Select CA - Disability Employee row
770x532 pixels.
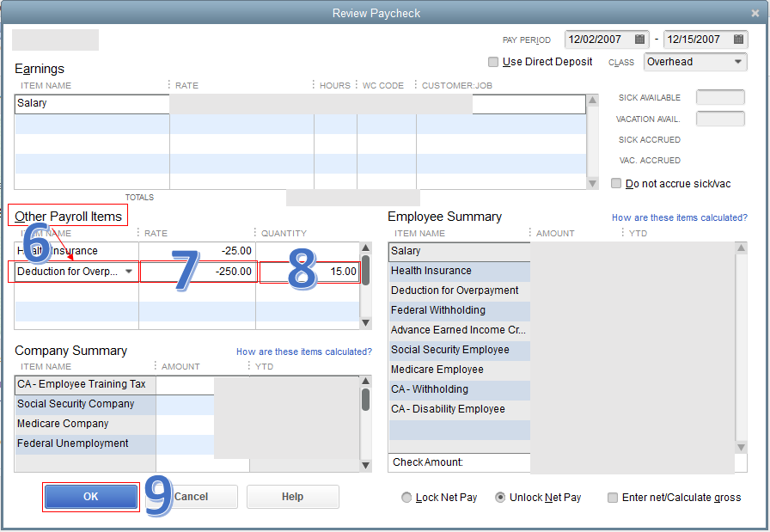[459, 409]
